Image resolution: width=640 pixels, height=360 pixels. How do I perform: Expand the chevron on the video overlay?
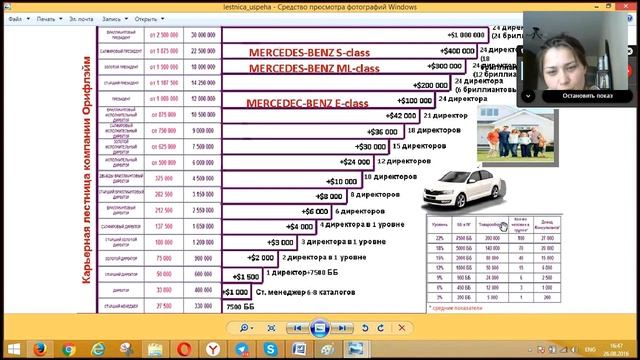[528, 96]
